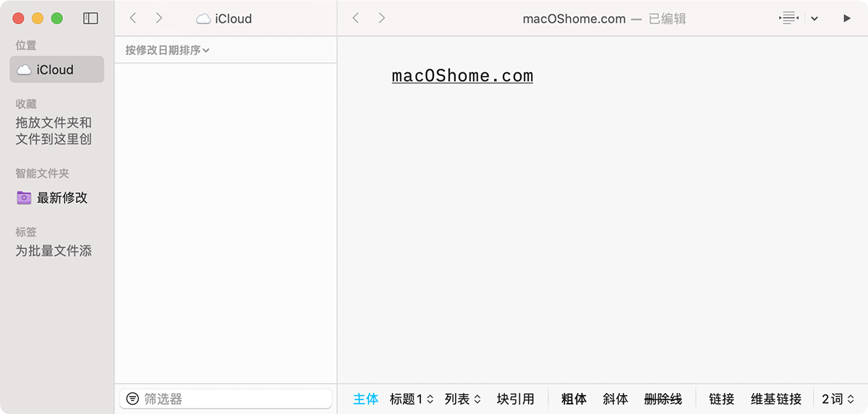Go forward in the iCloud file list

point(159,18)
